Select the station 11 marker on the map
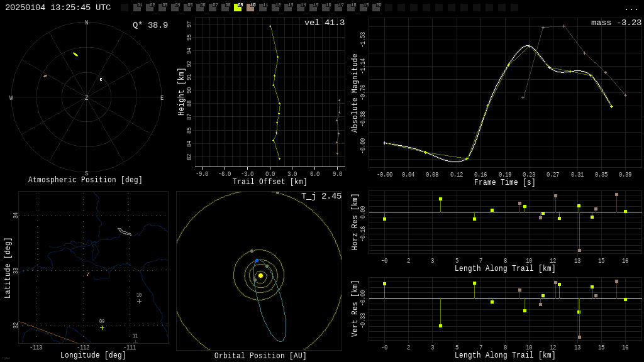The width and height of the screenshot is (644, 362). [135, 341]
